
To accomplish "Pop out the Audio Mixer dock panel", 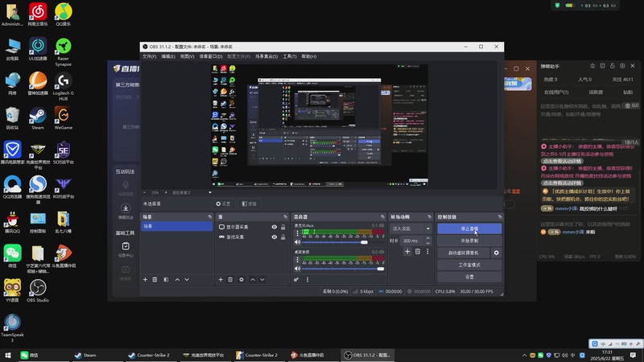I will click(383, 216).
